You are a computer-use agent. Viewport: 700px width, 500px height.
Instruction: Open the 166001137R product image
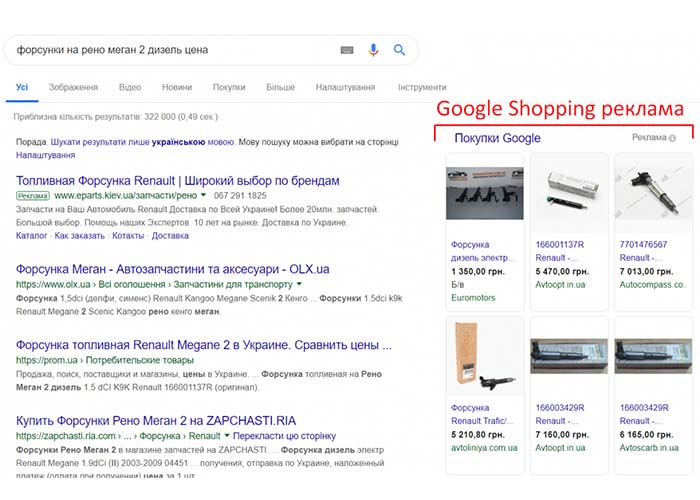(x=569, y=193)
